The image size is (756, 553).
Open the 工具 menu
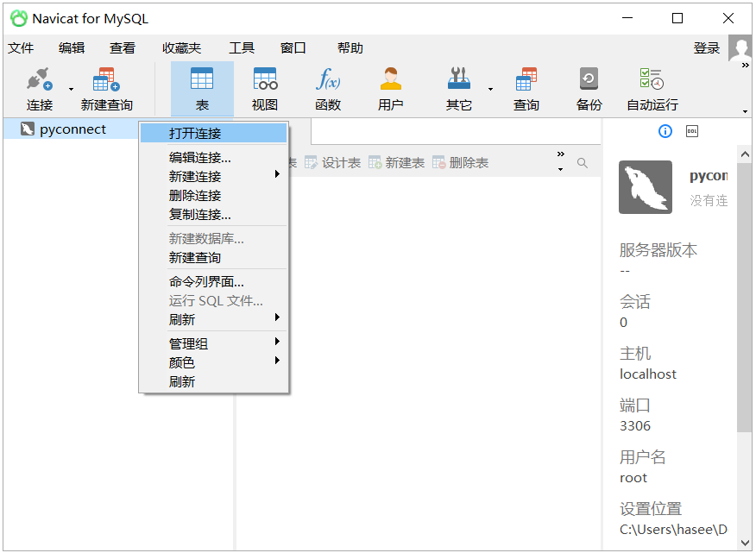point(242,47)
